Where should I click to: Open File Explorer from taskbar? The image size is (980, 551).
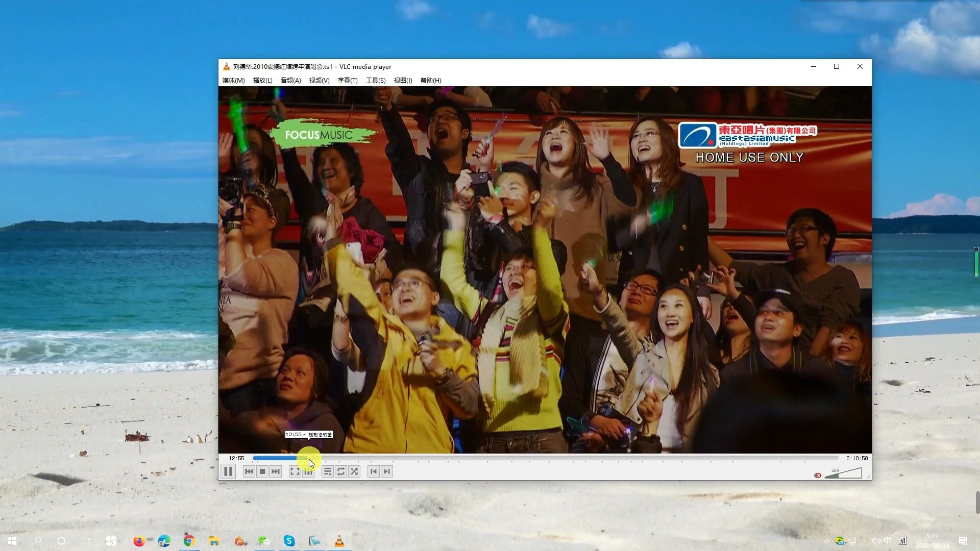pos(214,541)
